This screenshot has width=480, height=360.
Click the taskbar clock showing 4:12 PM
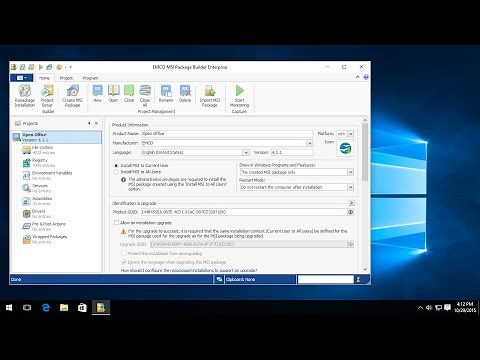[x=465, y=307]
